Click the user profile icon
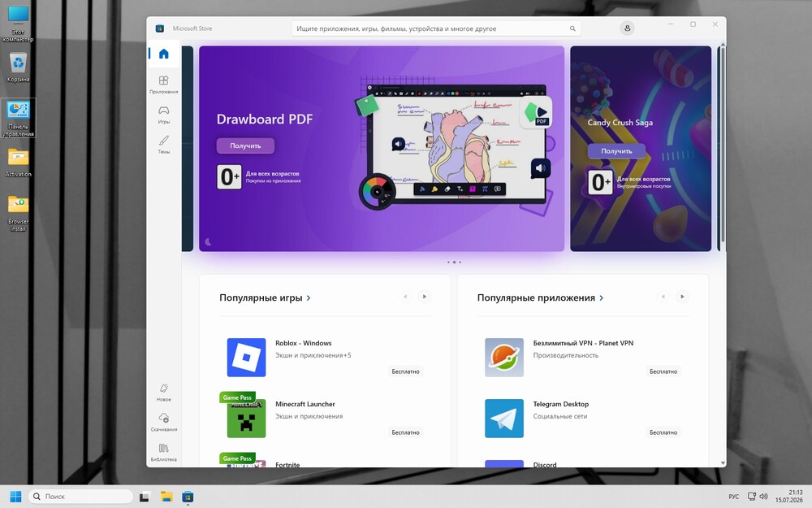The height and width of the screenshot is (508, 812). pyautogui.click(x=627, y=28)
